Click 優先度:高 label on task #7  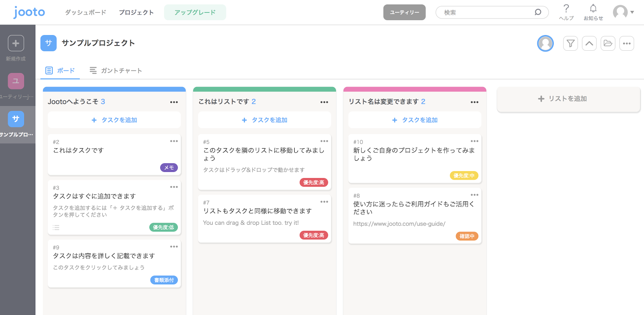click(x=314, y=235)
